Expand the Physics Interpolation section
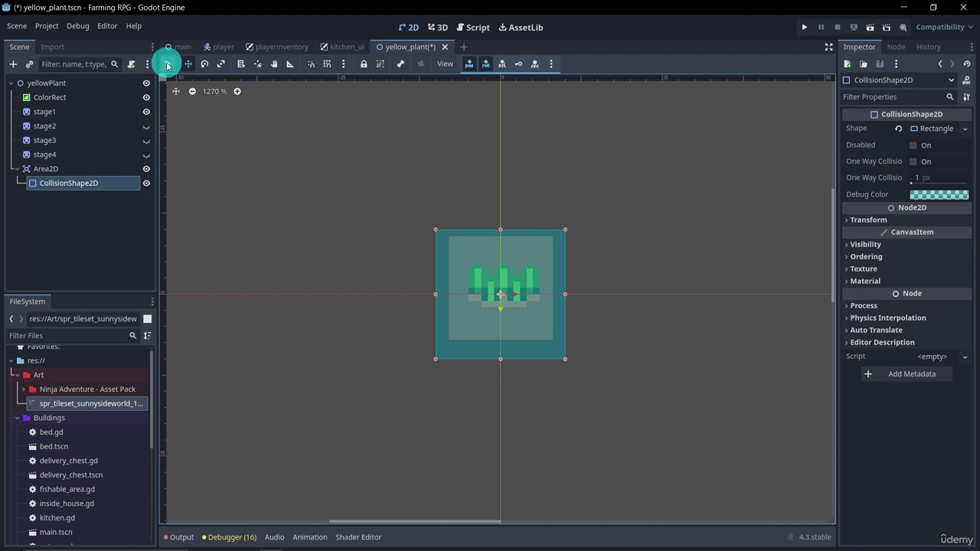The width and height of the screenshot is (980, 551). (x=887, y=318)
